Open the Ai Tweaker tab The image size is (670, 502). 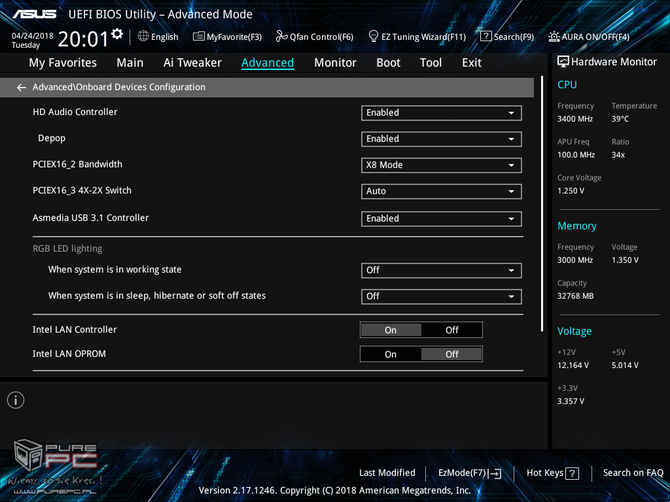[x=192, y=63]
